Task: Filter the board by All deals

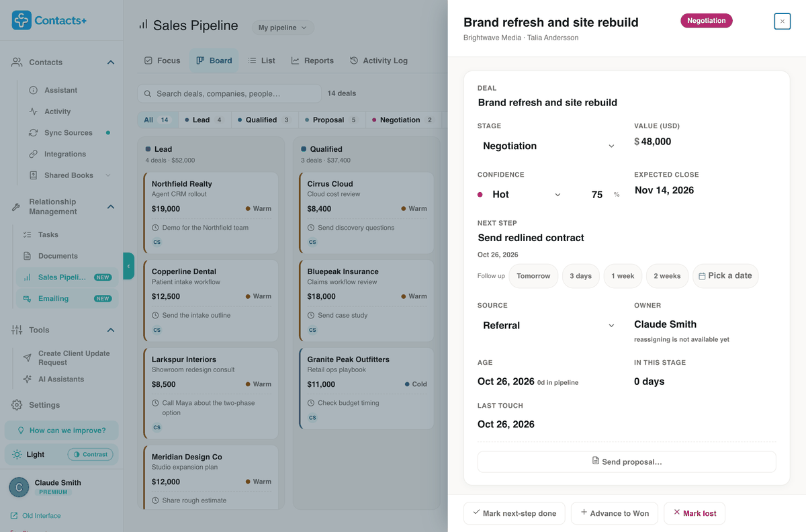Action: click(x=156, y=120)
